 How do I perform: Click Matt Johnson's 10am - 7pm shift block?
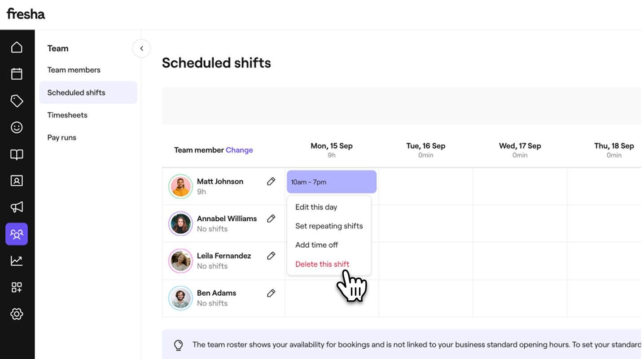click(x=331, y=182)
